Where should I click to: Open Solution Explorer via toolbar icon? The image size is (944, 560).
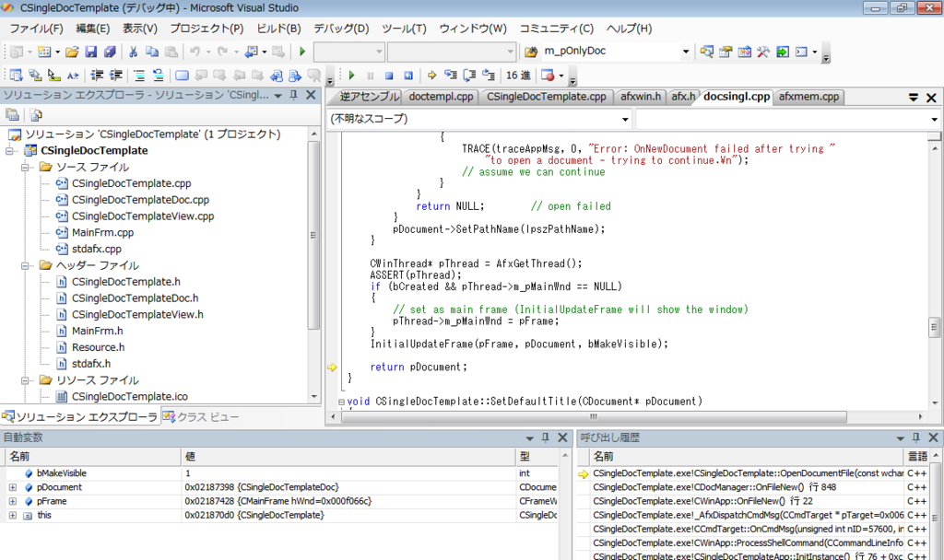707,52
